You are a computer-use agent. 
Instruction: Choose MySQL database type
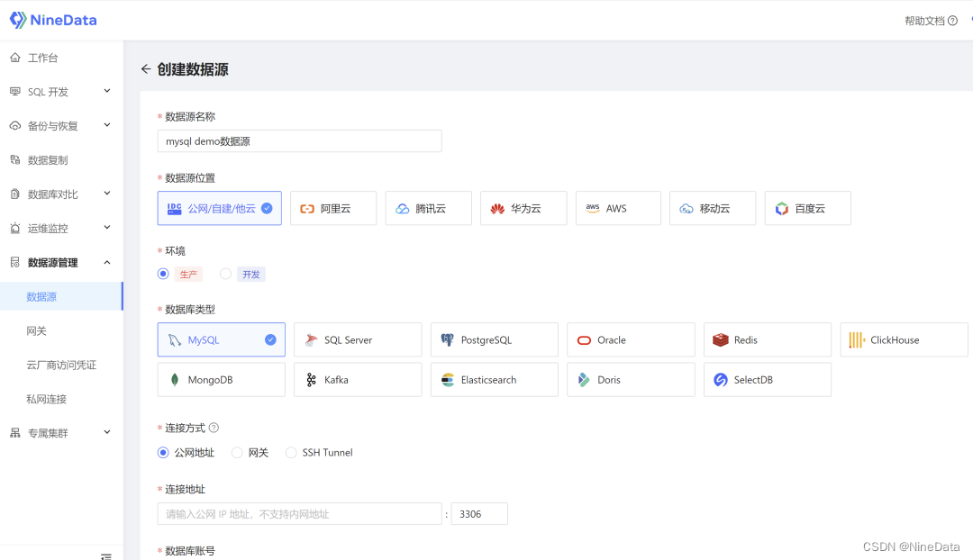coord(222,339)
